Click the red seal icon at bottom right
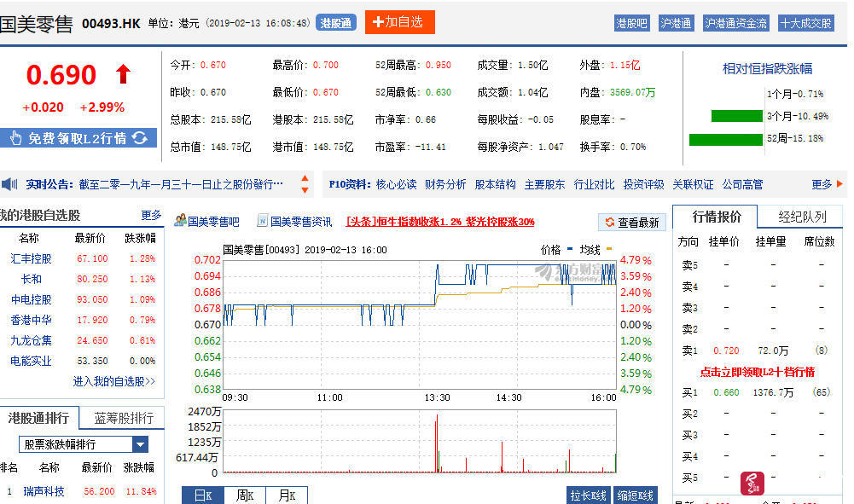The image size is (854, 504). (752, 483)
